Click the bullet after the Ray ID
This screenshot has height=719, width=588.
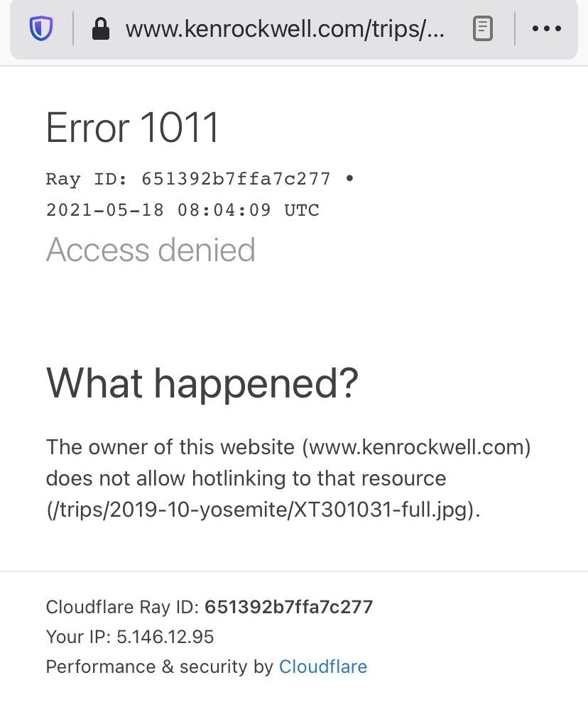coord(349,178)
